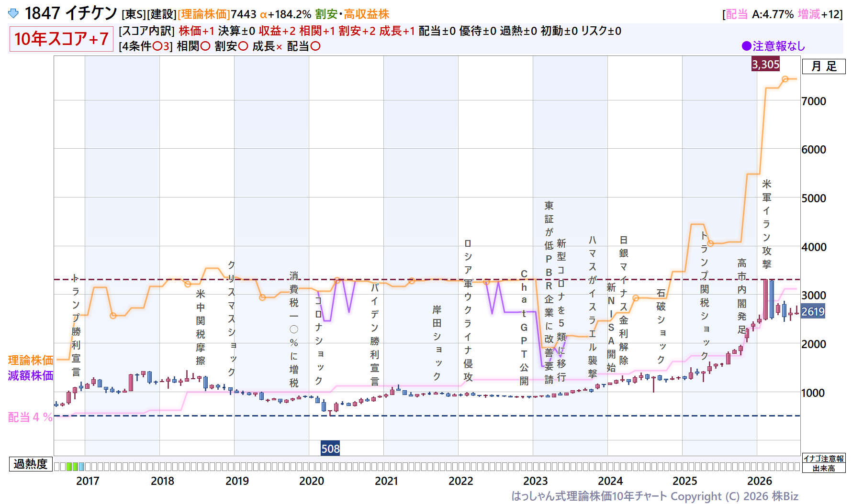Click the 高市内閣発足 event annotation
Image resolution: width=852 pixels, height=504 pixels.
pos(742,296)
